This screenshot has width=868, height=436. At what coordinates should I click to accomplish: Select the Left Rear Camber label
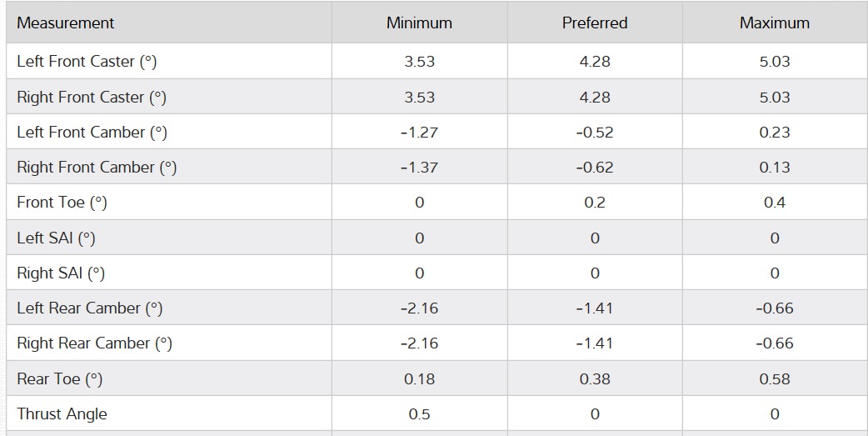[89, 308]
